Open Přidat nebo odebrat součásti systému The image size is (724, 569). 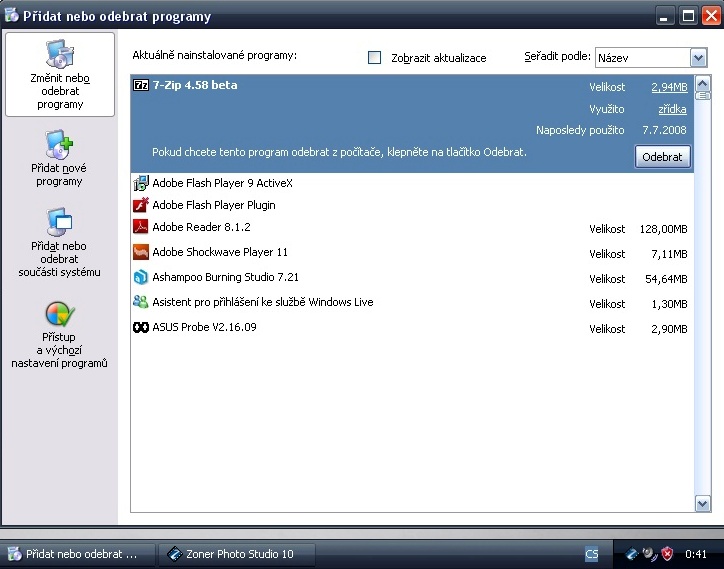coord(59,243)
